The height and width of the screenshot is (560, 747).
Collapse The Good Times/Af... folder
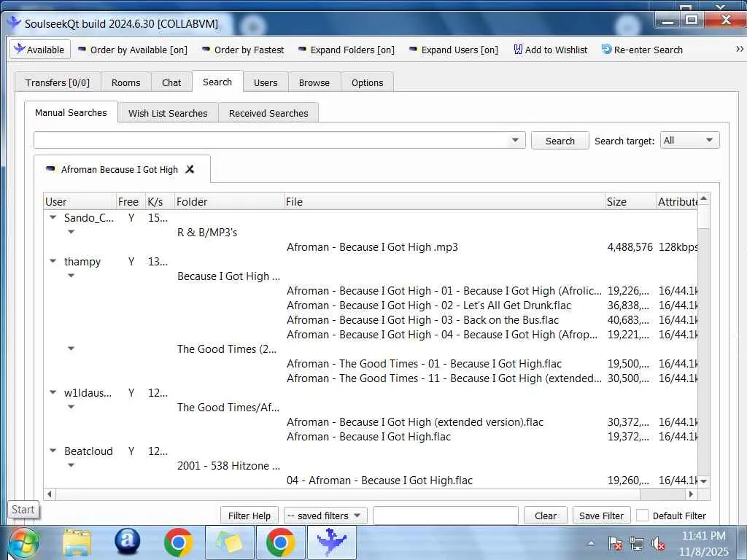pos(71,407)
